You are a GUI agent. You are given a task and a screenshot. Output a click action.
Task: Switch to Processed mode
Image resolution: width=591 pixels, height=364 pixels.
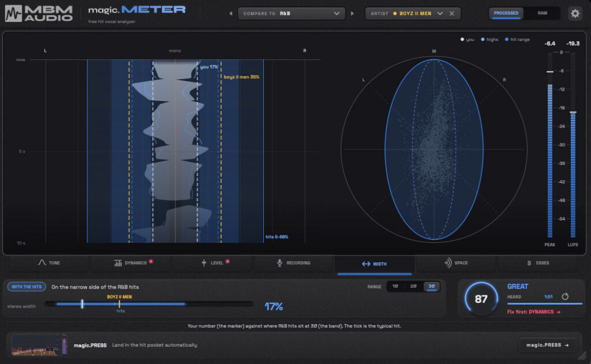point(506,13)
